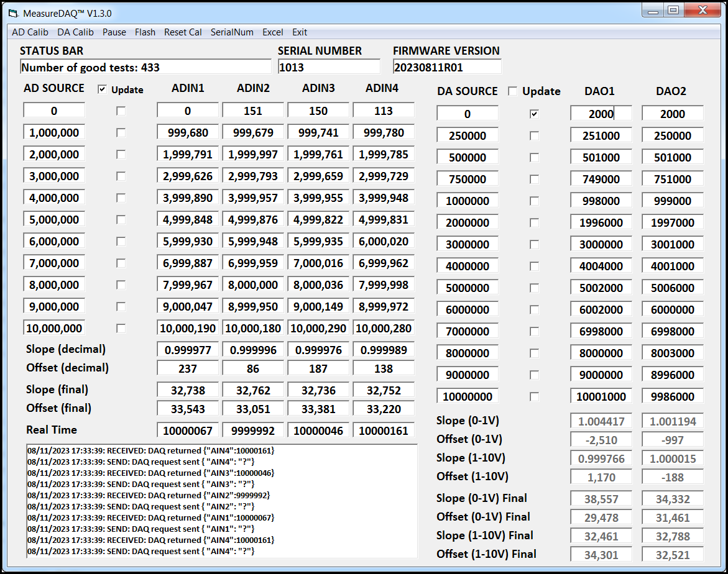
Task: Click Exit in the menu bar
Action: pos(300,32)
